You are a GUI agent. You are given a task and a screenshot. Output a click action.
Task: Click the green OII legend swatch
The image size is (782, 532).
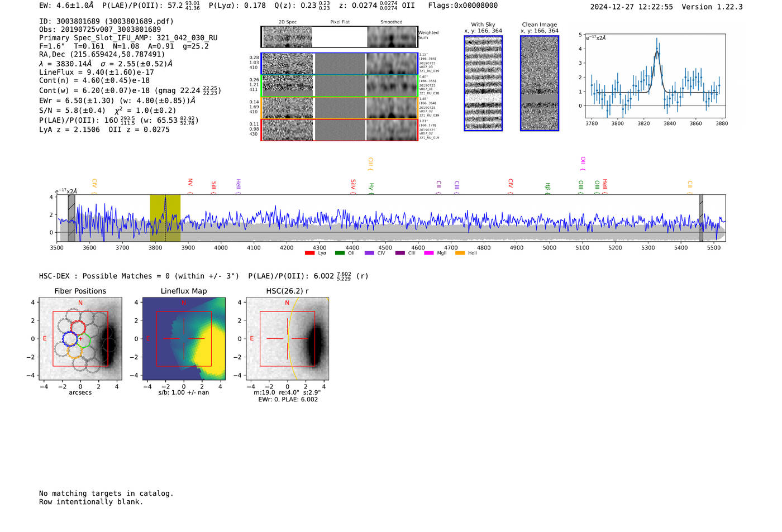[340, 253]
